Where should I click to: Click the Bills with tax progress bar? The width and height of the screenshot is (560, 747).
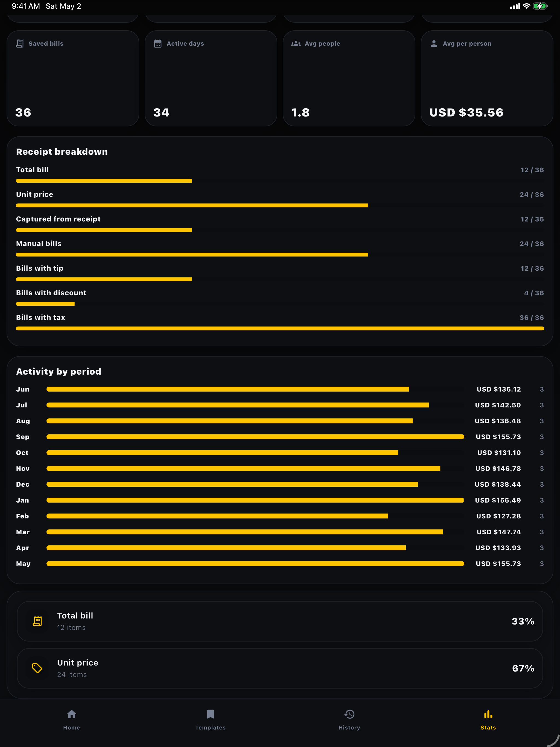pos(280,329)
